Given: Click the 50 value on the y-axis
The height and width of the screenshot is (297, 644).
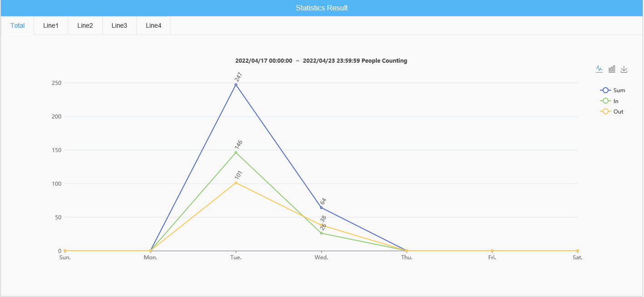Looking at the screenshot, I should [x=58, y=218].
